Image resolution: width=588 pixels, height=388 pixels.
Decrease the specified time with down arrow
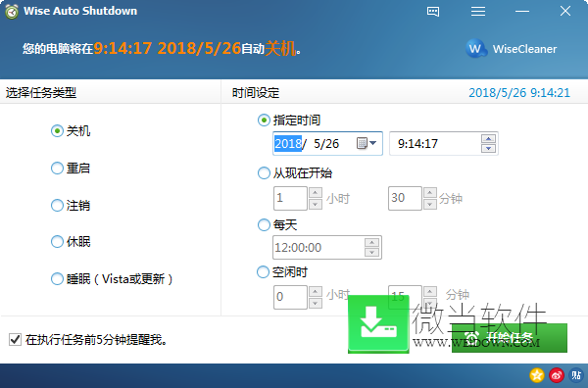(x=488, y=149)
